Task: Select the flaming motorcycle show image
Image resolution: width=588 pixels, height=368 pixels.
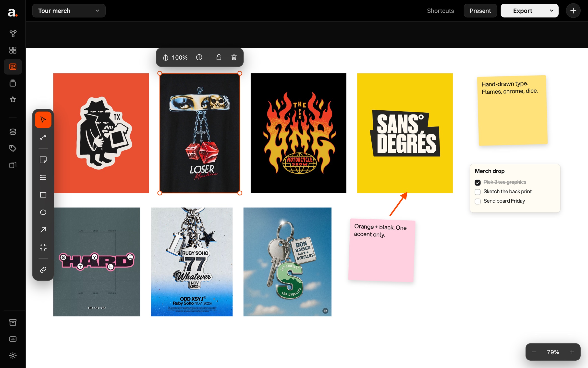Action: point(298,133)
